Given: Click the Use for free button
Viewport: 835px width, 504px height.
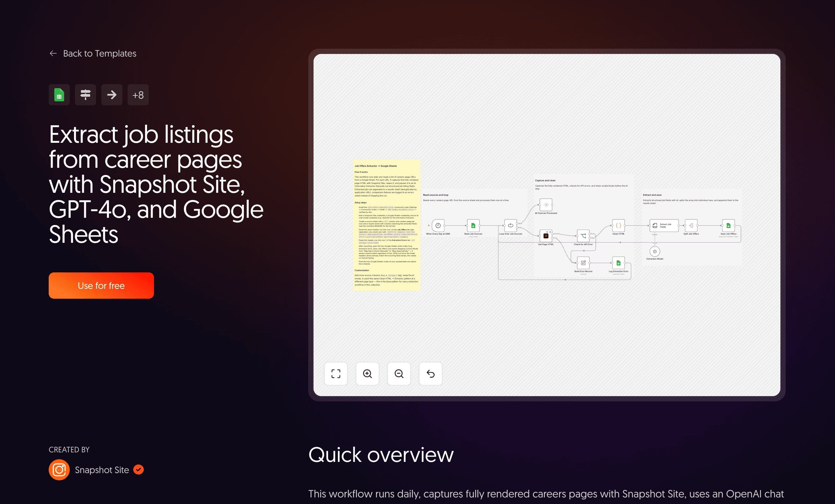Looking at the screenshot, I should [101, 285].
